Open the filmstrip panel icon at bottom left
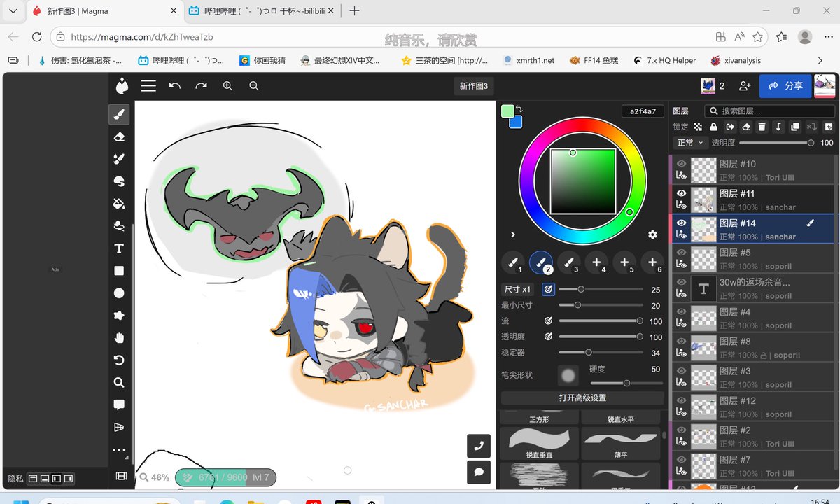This screenshot has width=840, height=504. tap(121, 476)
